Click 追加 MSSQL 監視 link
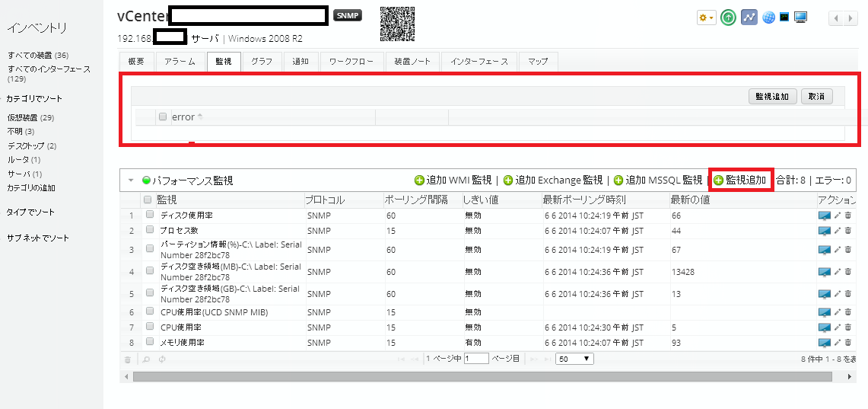Viewport: 868px width, 409px height. [658, 180]
